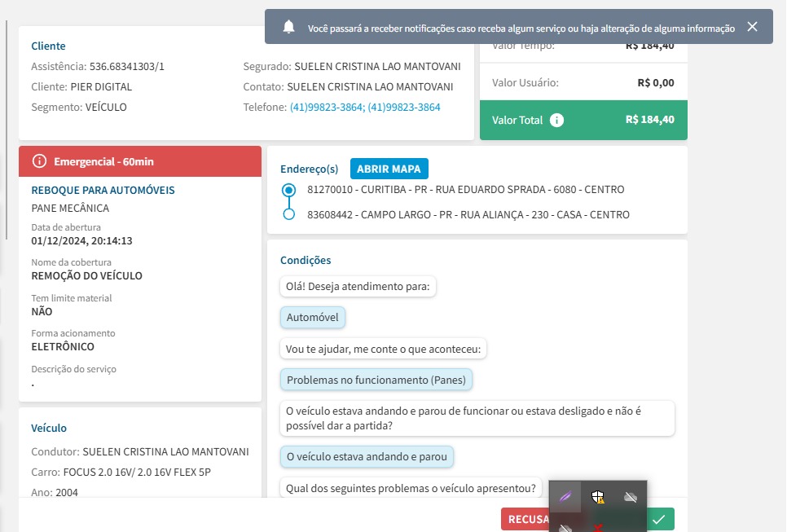This screenshot has height=532, width=787.
Task: Click the Condições section heading
Action: click(306, 260)
